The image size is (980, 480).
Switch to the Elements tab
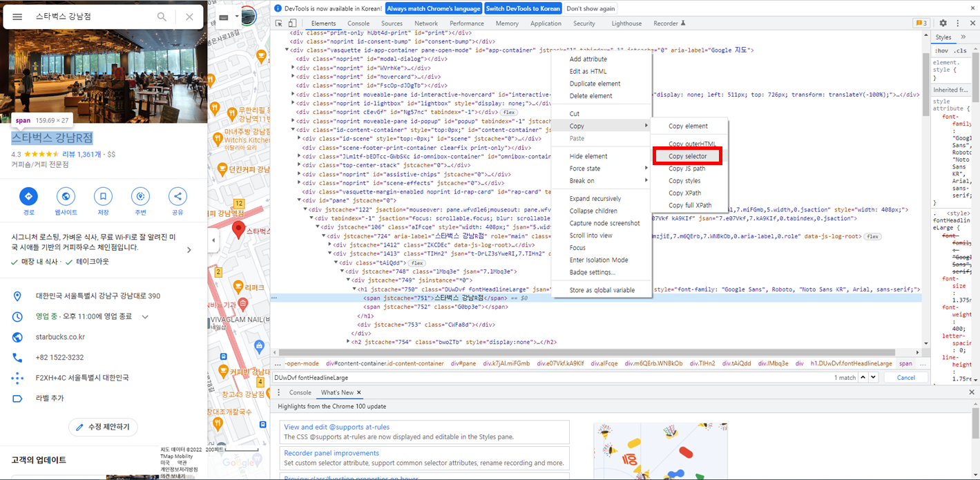click(323, 23)
